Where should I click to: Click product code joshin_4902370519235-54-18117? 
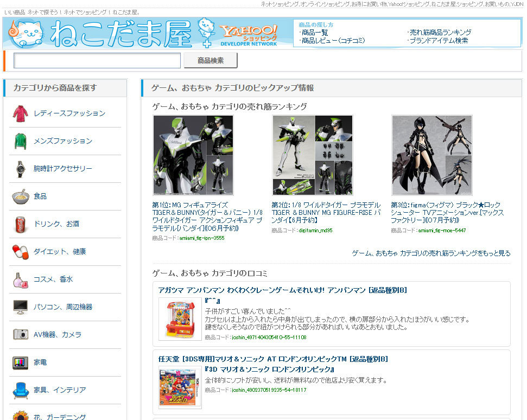click(x=269, y=390)
